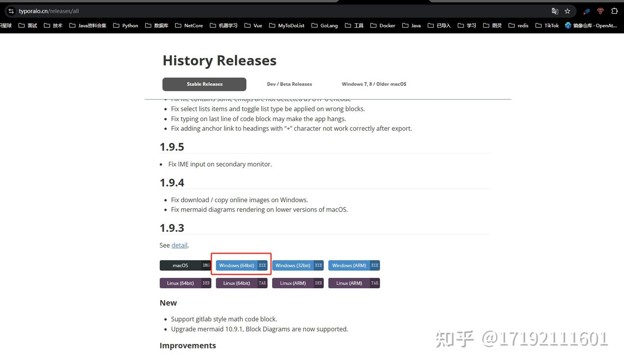Click 'Fix IME input on secondary monitor.' text
This screenshot has width=624, height=364.
220,164
